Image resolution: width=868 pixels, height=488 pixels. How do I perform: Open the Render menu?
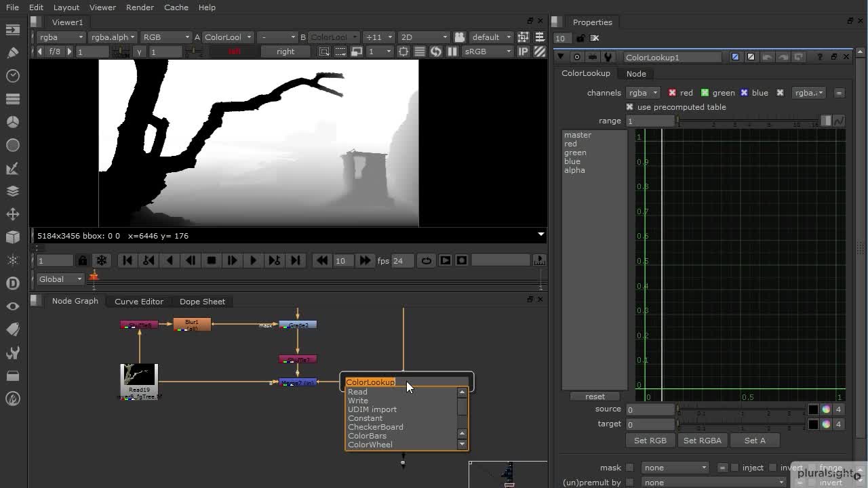pos(140,7)
